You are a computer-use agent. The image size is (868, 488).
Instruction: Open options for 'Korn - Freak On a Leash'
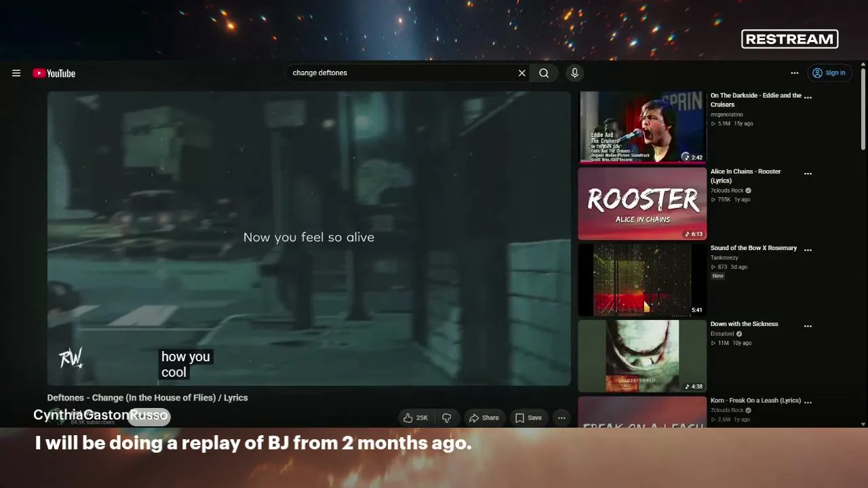point(808,403)
